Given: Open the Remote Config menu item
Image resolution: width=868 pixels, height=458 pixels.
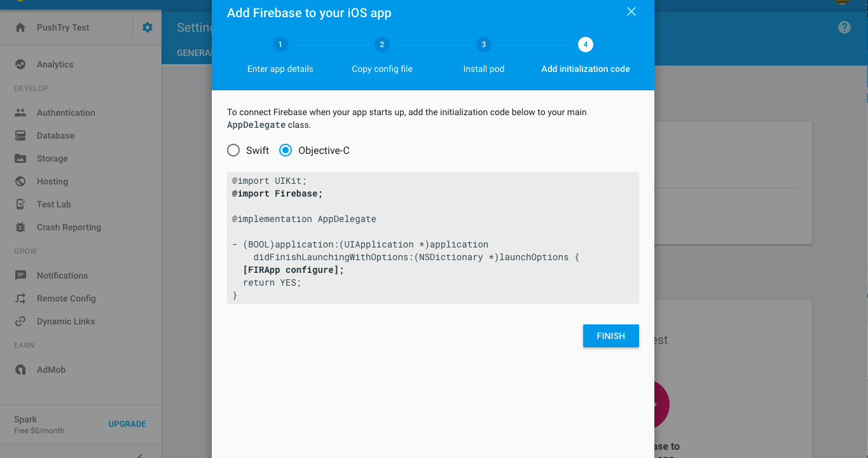Looking at the screenshot, I should click(x=66, y=298).
